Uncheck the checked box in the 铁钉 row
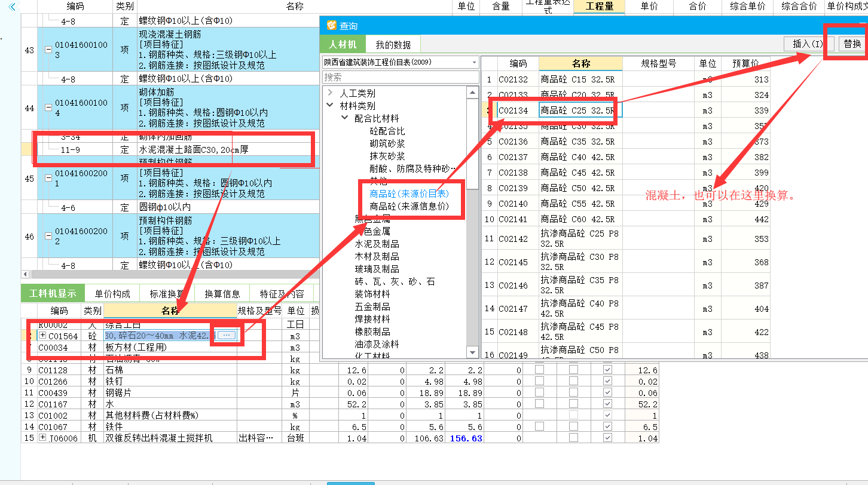 point(608,382)
